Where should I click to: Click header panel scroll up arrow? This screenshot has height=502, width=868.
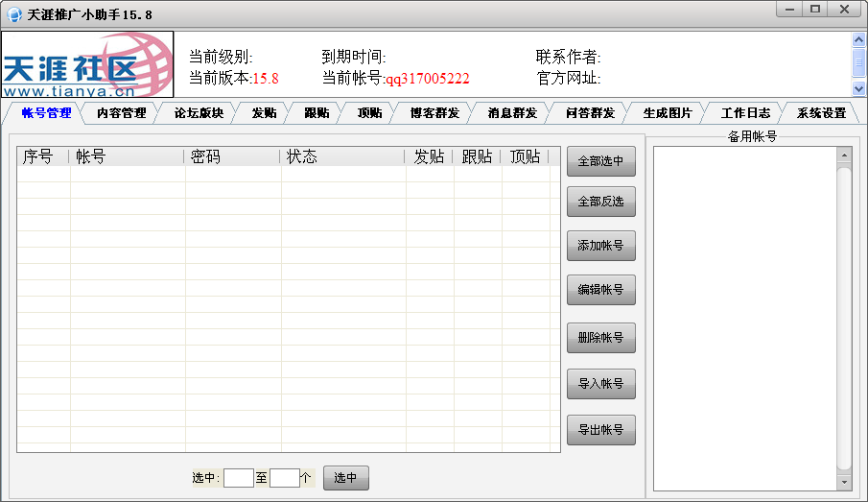[858, 39]
